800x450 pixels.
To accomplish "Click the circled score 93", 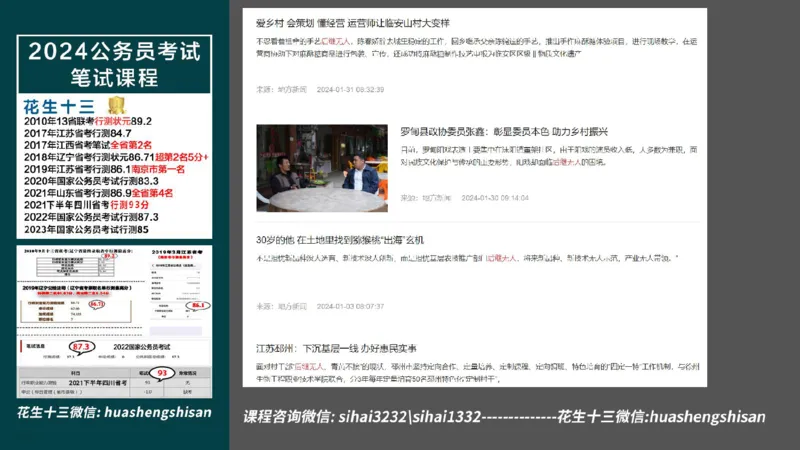I will [162, 373].
